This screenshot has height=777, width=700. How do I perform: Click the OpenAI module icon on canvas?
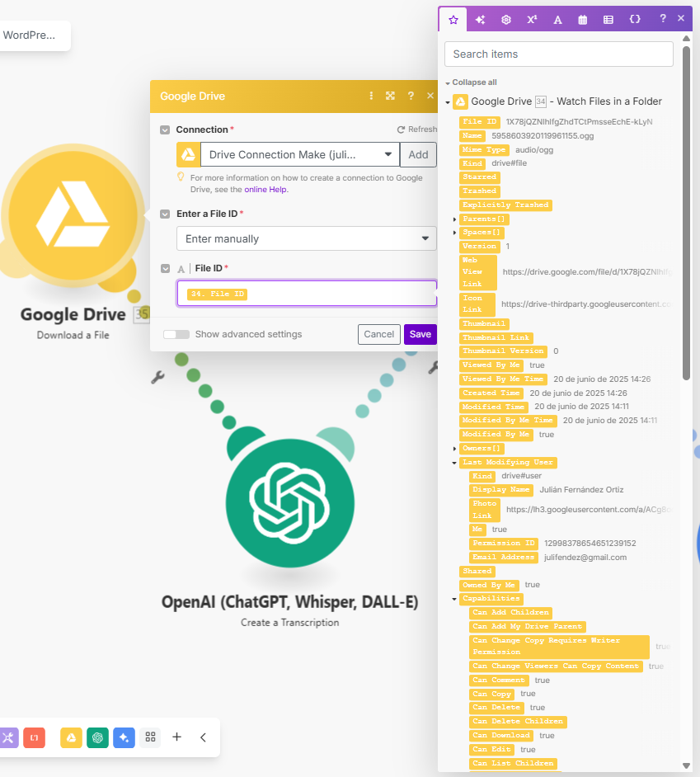pos(289,503)
